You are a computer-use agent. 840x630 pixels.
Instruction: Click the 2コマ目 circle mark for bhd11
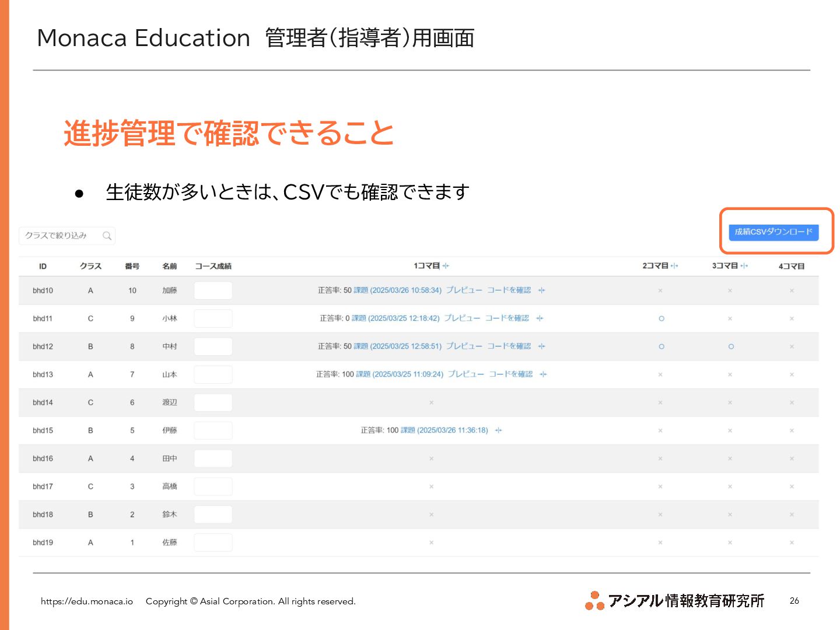click(661, 318)
